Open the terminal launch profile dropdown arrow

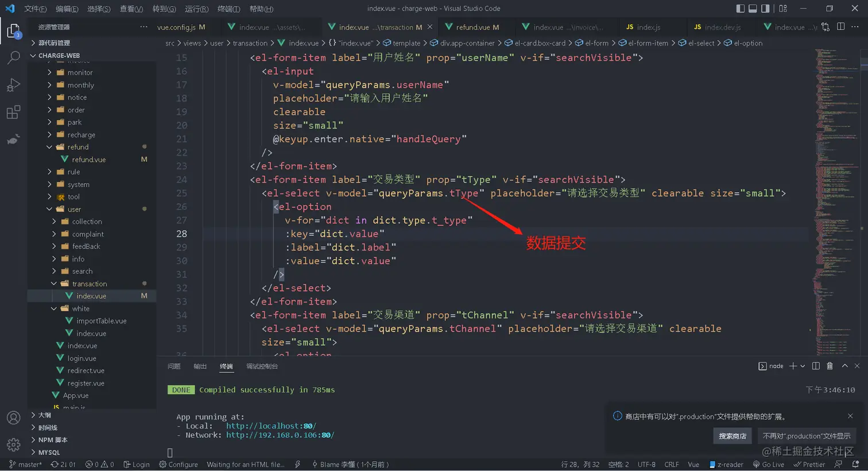803,366
